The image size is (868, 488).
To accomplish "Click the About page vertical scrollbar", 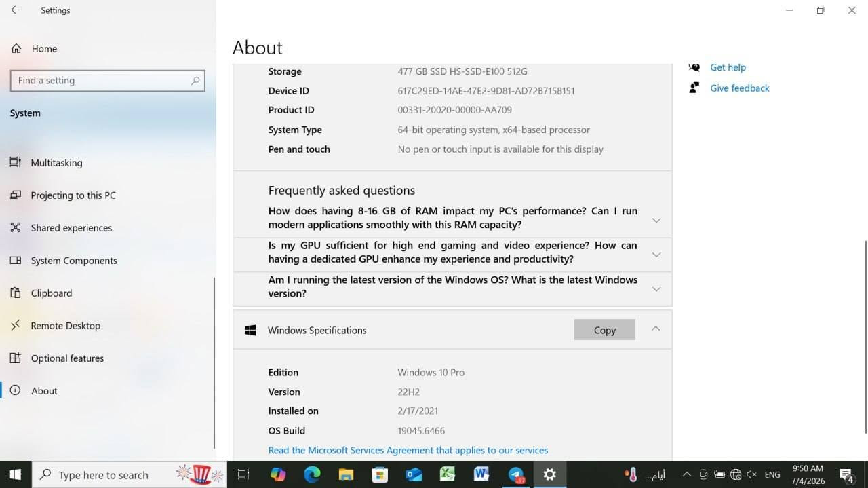I will pos(865,337).
